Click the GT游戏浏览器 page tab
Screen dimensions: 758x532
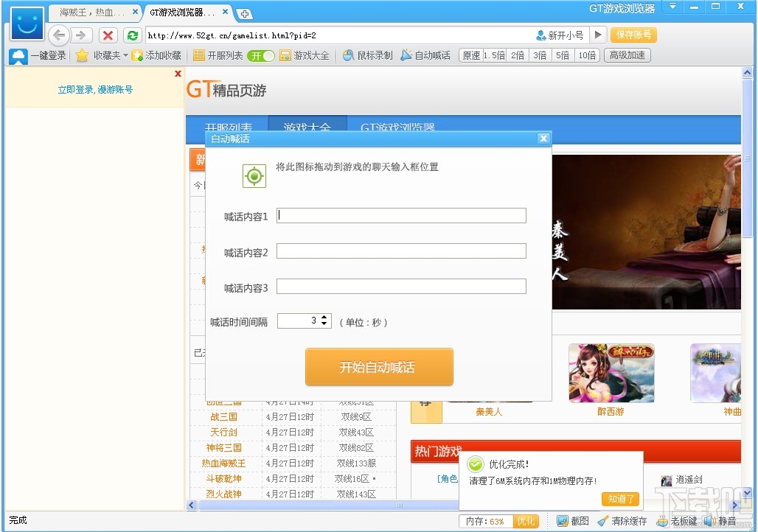[397, 127]
